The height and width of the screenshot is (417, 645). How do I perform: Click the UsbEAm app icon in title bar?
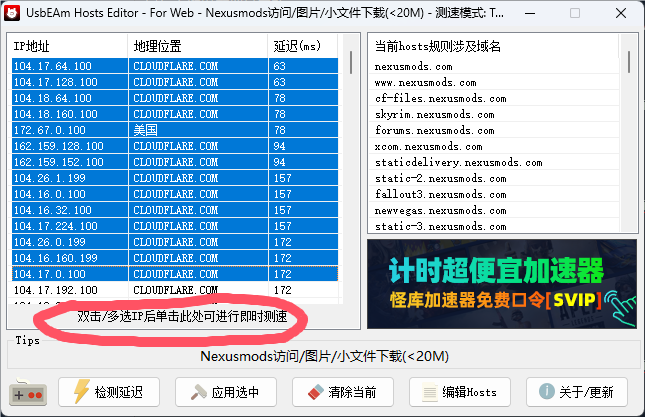coord(12,13)
